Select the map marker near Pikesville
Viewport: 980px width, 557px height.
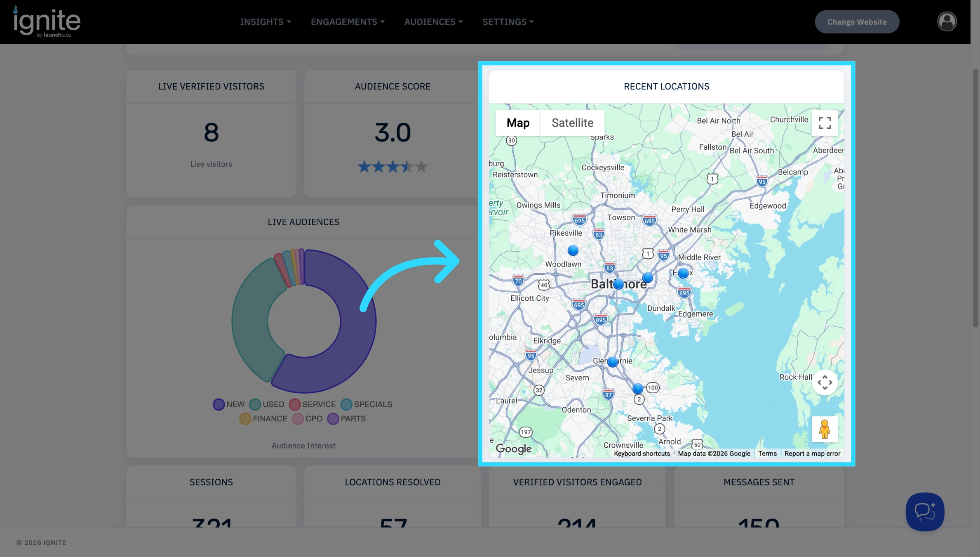click(573, 250)
